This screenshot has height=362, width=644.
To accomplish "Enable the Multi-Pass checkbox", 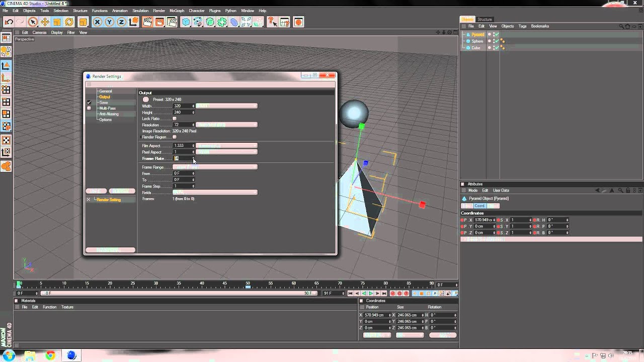I will pyautogui.click(x=89, y=108).
